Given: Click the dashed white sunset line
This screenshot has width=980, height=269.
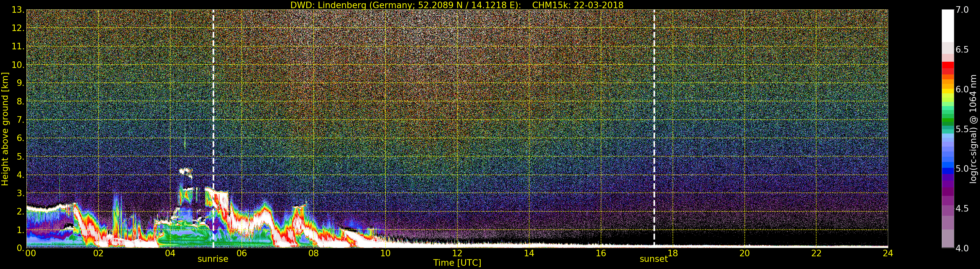Looking at the screenshot, I should tap(654, 129).
